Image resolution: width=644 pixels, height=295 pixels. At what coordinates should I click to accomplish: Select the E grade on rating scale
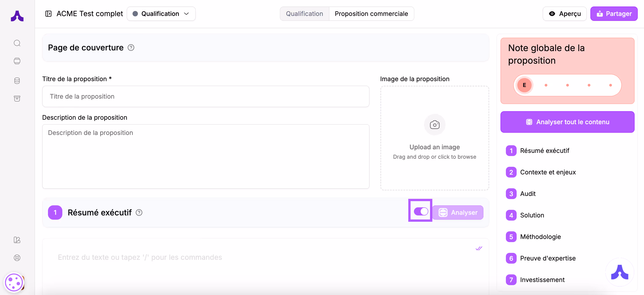[x=524, y=85]
